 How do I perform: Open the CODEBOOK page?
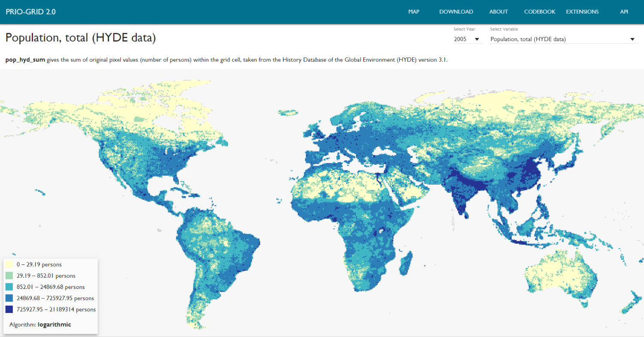click(x=540, y=12)
